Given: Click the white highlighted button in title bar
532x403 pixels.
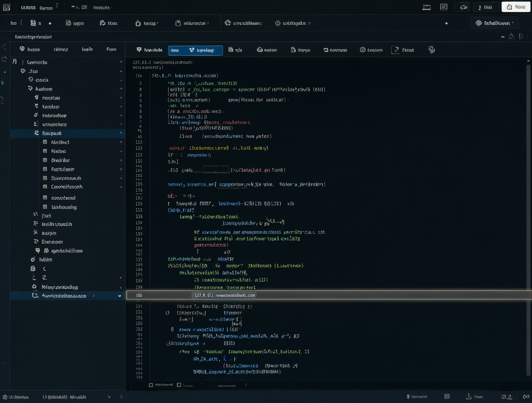Looking at the screenshot, I should pos(516,7).
